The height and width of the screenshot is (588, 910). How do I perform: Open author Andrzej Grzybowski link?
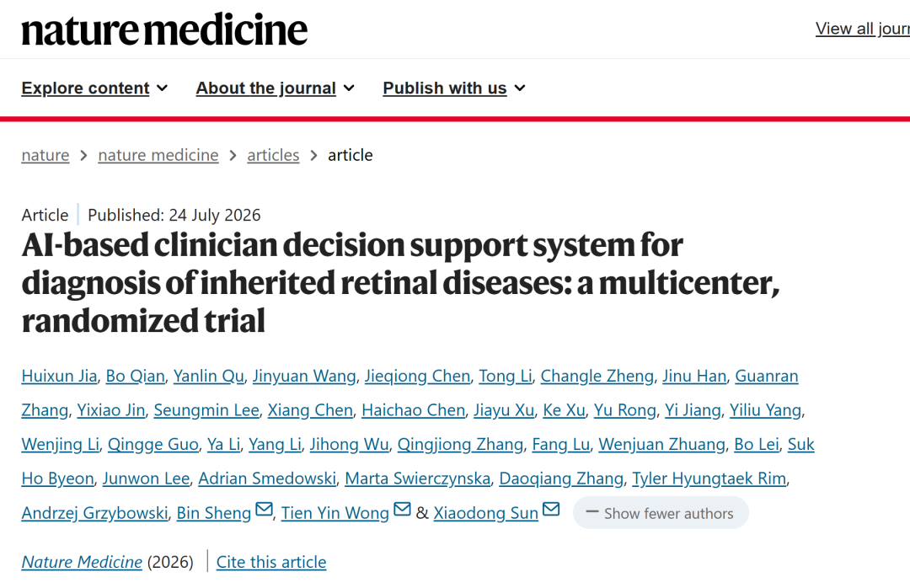tap(94, 513)
